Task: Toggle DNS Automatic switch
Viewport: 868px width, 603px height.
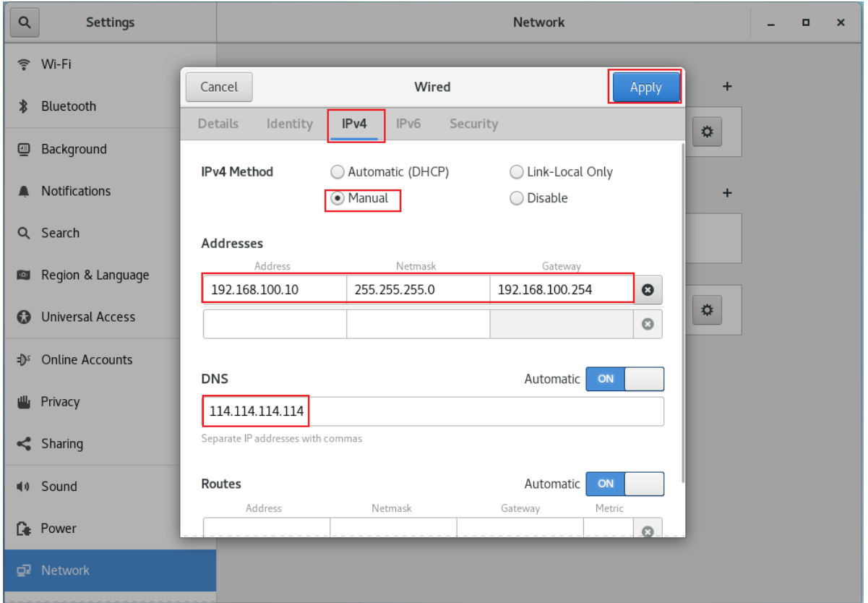Action: pyautogui.click(x=624, y=379)
